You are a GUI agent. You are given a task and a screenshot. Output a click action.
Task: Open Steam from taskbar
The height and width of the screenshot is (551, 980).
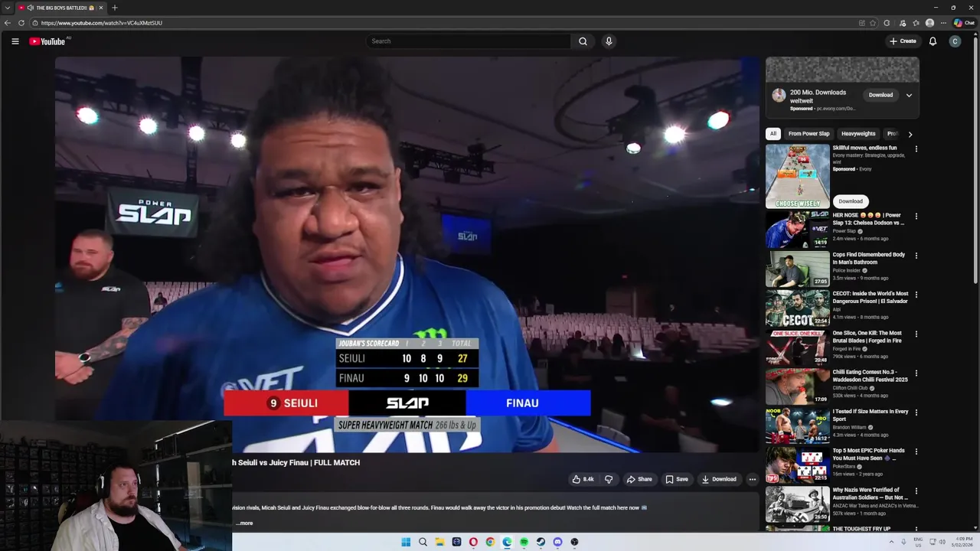coord(541,542)
